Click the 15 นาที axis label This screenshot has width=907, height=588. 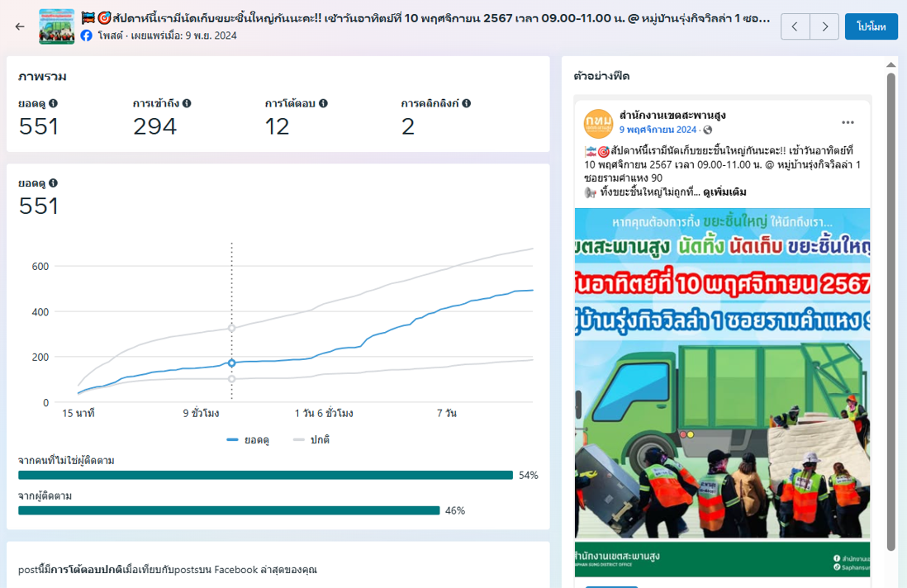[x=78, y=414]
